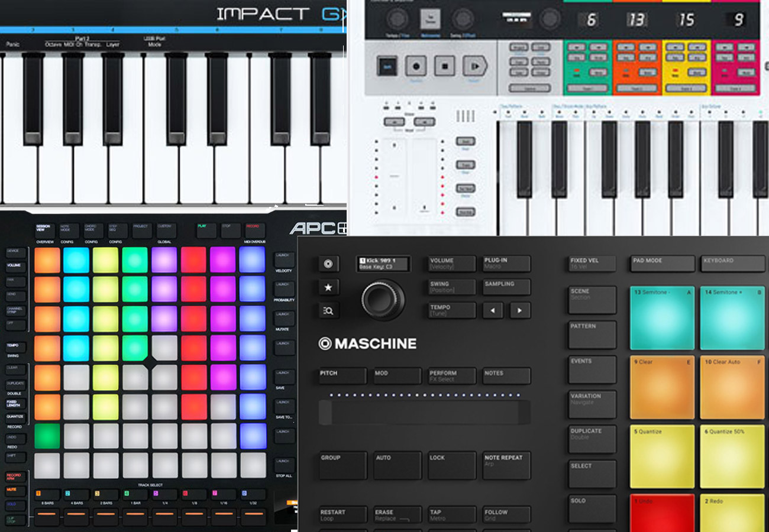Click the KeyStep Tempo knob
Image resolution: width=769 pixels, height=532 pixels.
coord(397,19)
